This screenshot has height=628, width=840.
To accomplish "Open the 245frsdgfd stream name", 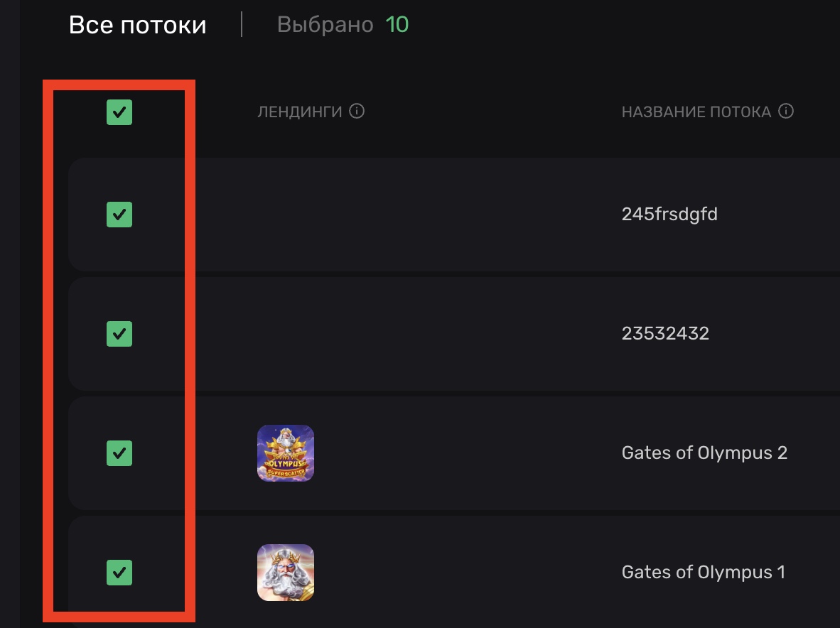I will [669, 215].
